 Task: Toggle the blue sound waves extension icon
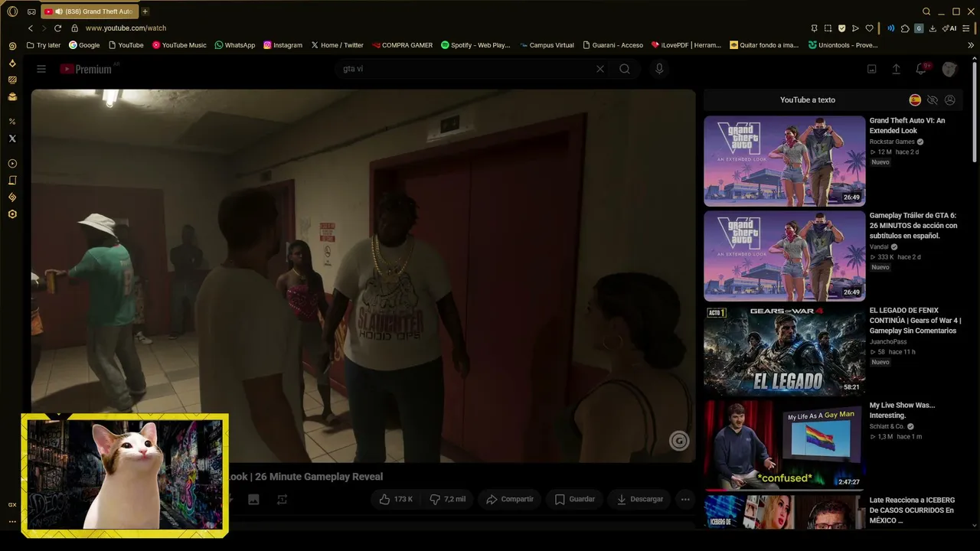coord(890,28)
